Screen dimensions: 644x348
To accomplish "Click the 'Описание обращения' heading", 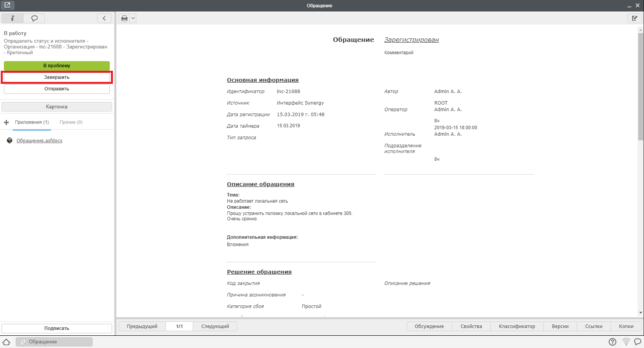I will 261,184.
